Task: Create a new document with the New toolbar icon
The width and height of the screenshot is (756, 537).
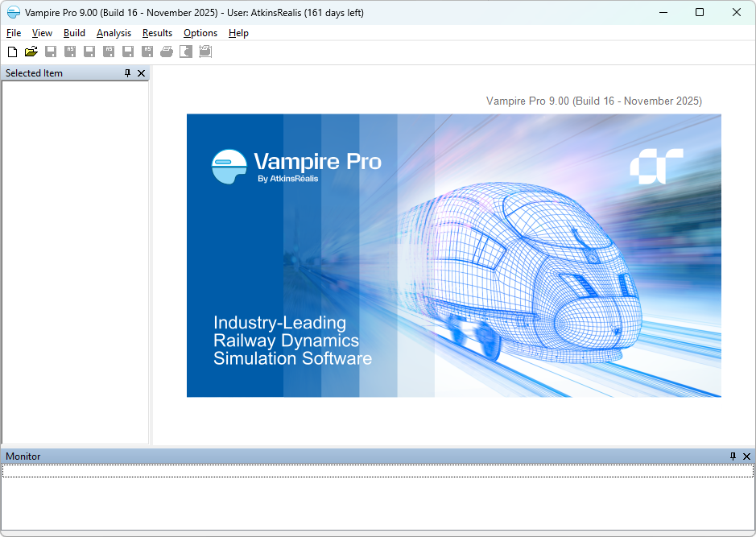Action: 12,52
